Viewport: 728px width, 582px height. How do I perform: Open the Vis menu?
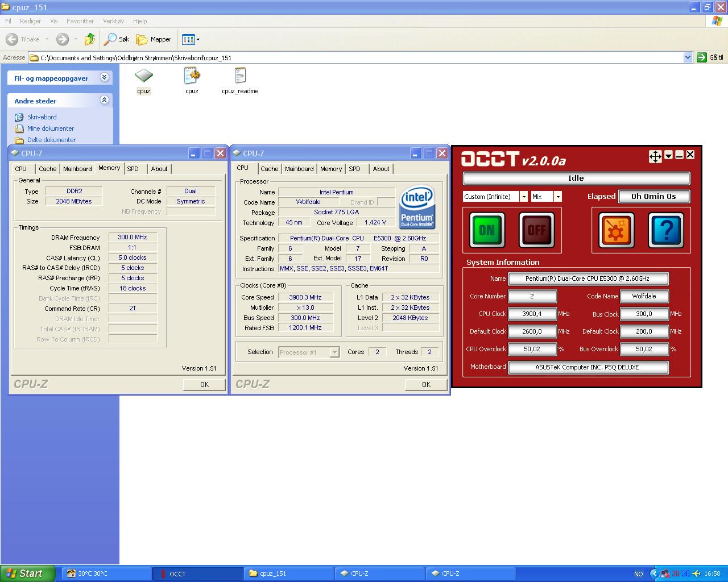point(54,21)
